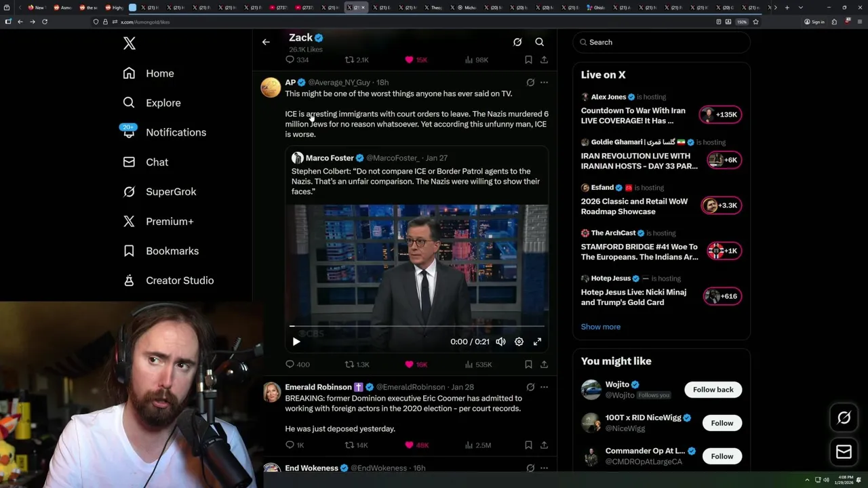Viewport: 868px width, 488px height.
Task: Repost Emerald Robinson's post with 14K reposts
Action: [x=357, y=445]
